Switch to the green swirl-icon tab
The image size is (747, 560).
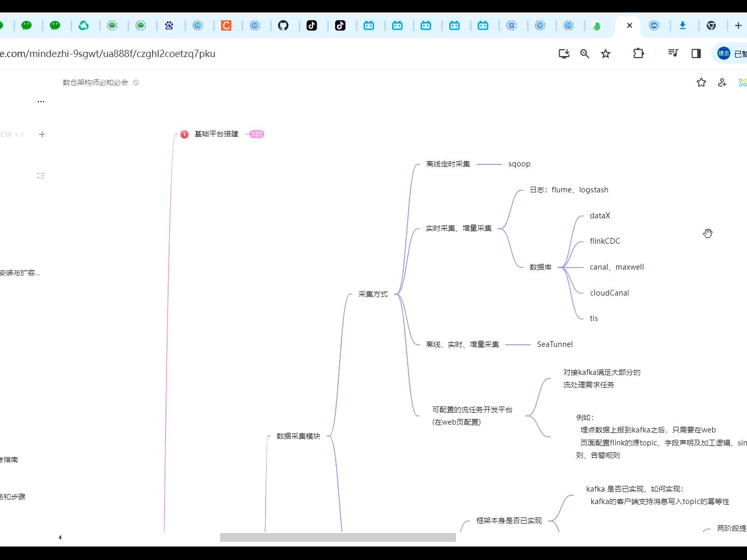pos(84,25)
